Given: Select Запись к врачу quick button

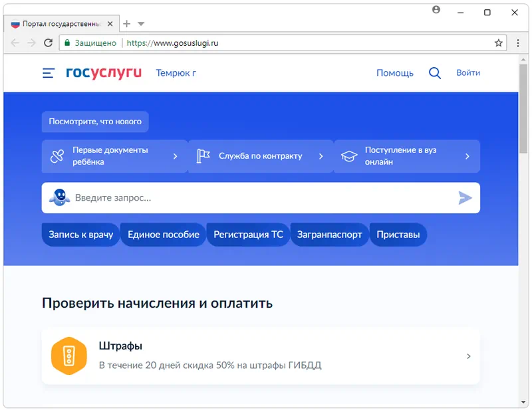Looking at the screenshot, I should pyautogui.click(x=80, y=235).
